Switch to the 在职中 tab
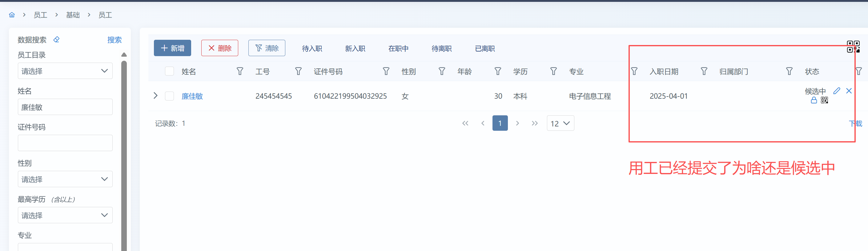Image resolution: width=868 pixels, height=251 pixels. click(x=398, y=49)
